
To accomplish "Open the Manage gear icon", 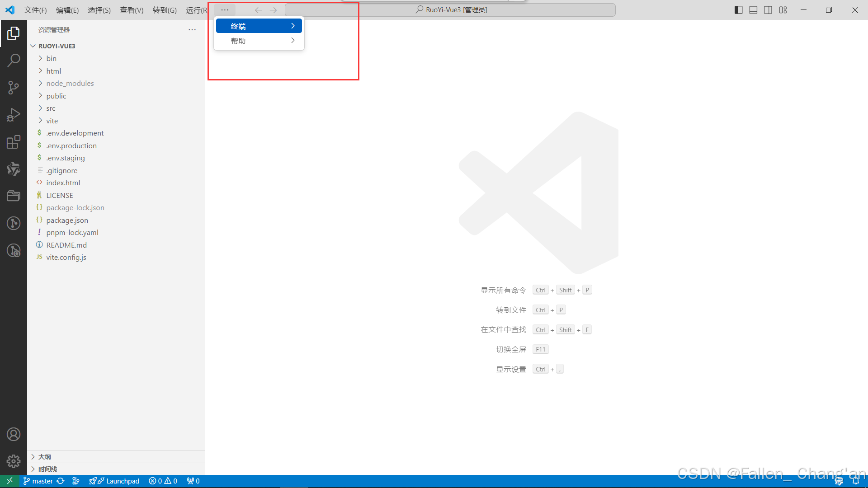I will pyautogui.click(x=14, y=461).
